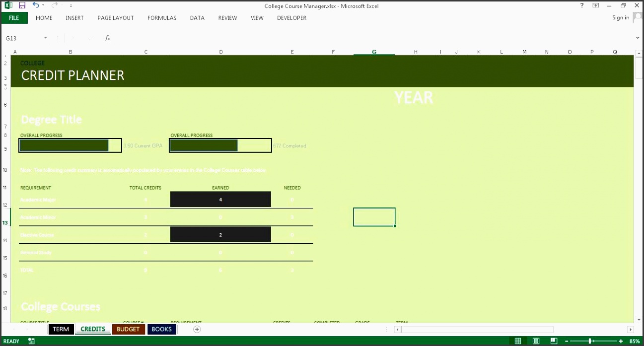Click horizontal scrollbar right arrow

(x=631, y=329)
